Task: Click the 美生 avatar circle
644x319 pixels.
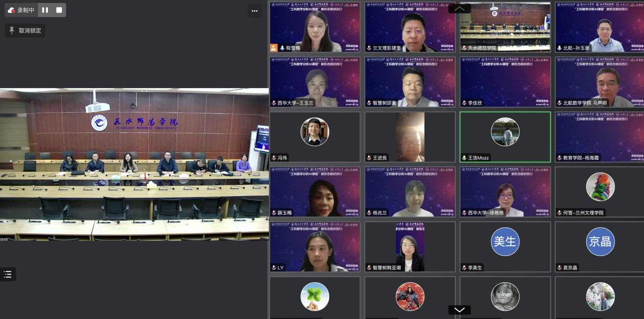Action: tap(505, 242)
